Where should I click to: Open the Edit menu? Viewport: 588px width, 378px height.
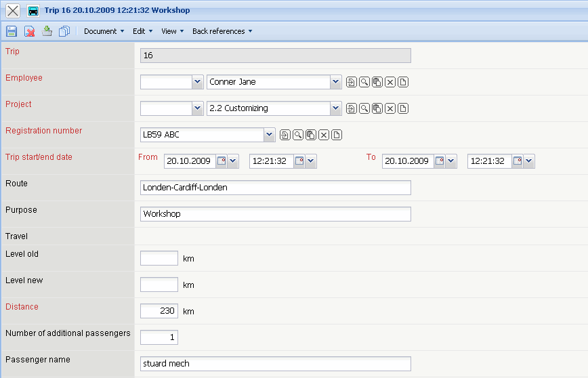142,31
